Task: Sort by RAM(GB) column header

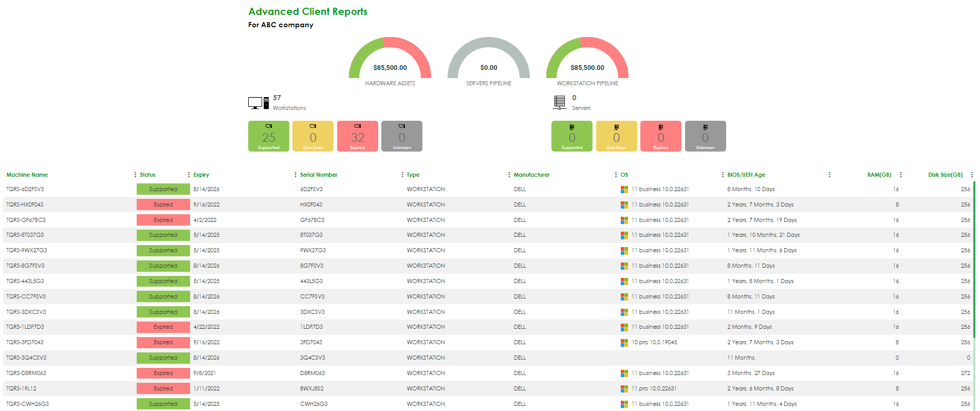Action: 879,175
